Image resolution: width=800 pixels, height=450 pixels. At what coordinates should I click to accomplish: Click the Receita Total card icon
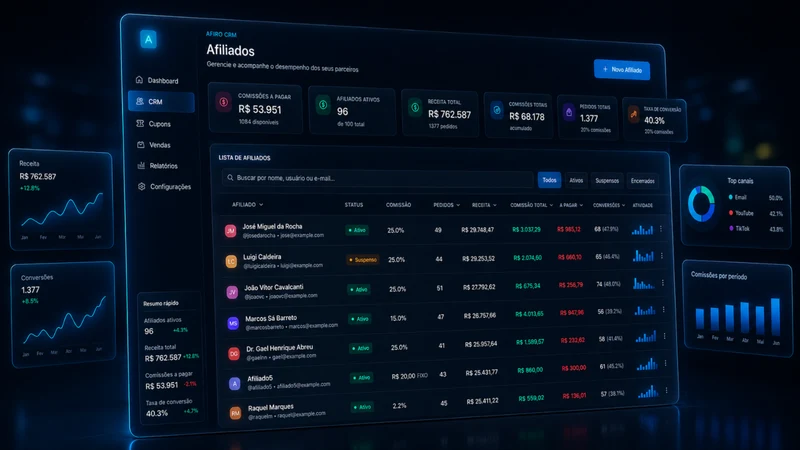coord(415,108)
